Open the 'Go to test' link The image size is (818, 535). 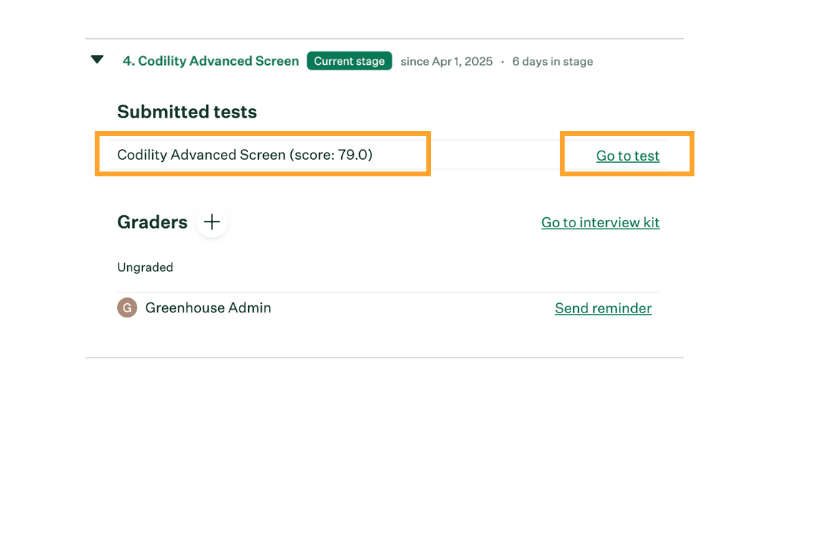[628, 155]
